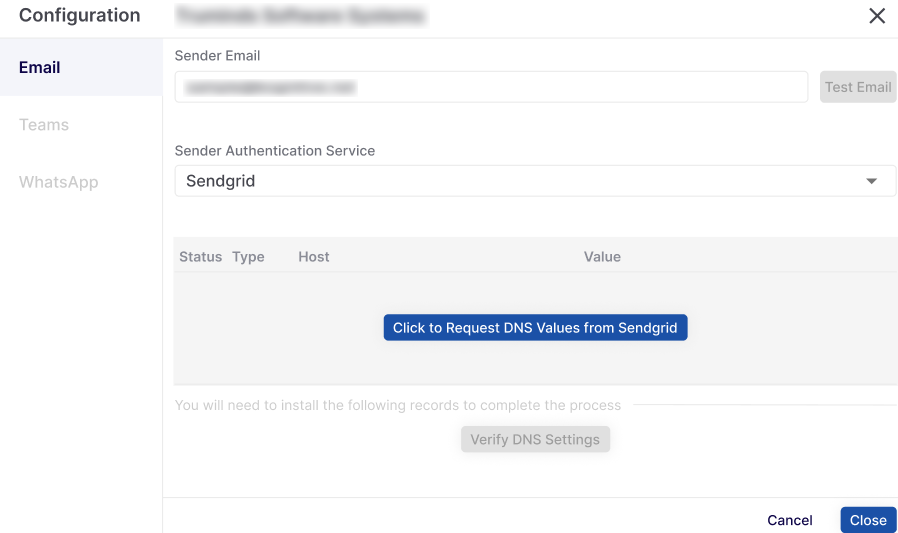Select the Host column header
The image size is (898, 533).
(x=314, y=257)
